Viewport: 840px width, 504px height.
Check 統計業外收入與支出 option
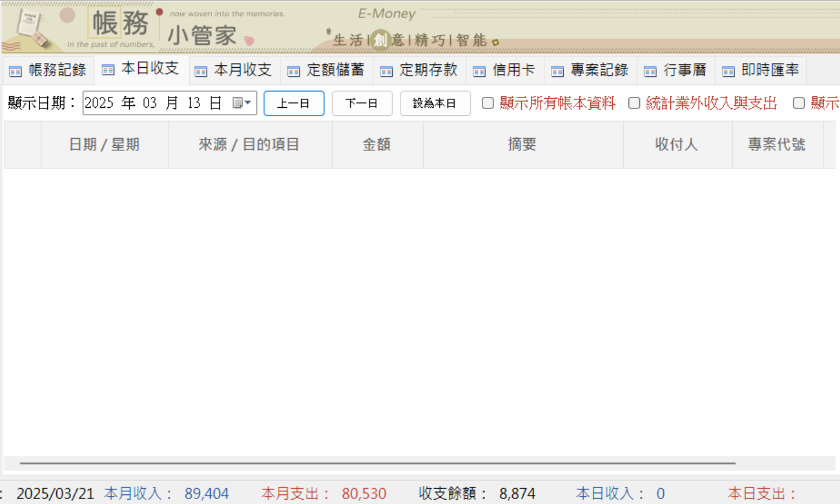pos(634,103)
